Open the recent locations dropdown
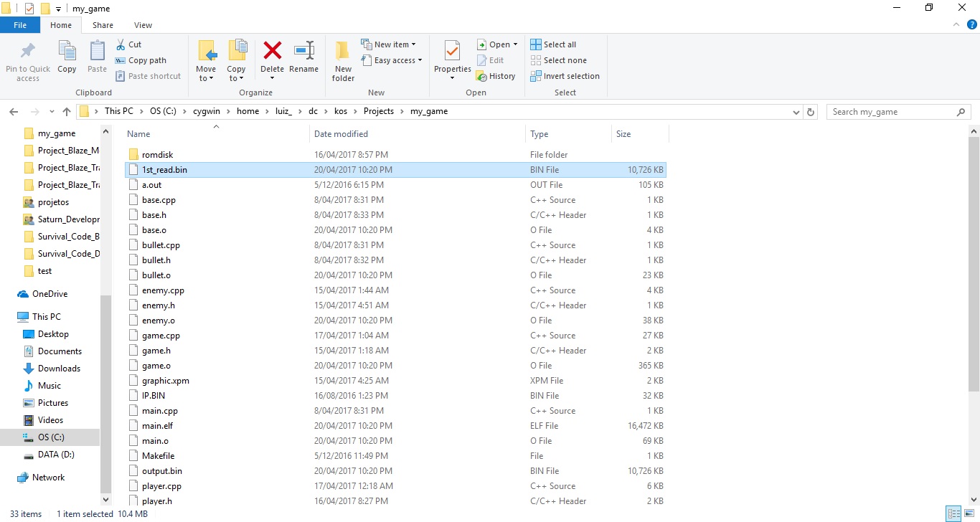Image resolution: width=980 pixels, height=522 pixels. pos(52,112)
